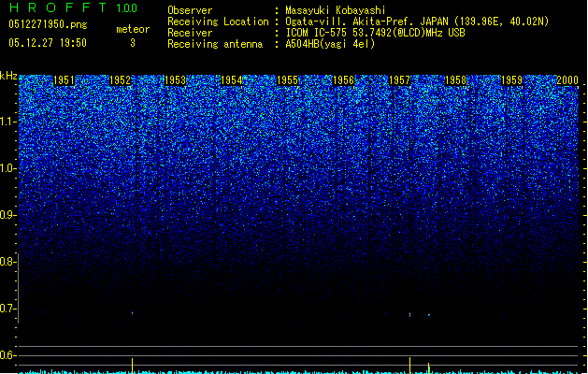Click the 0.8 kHz axis value
This screenshot has height=374, width=588.
pos(7,262)
